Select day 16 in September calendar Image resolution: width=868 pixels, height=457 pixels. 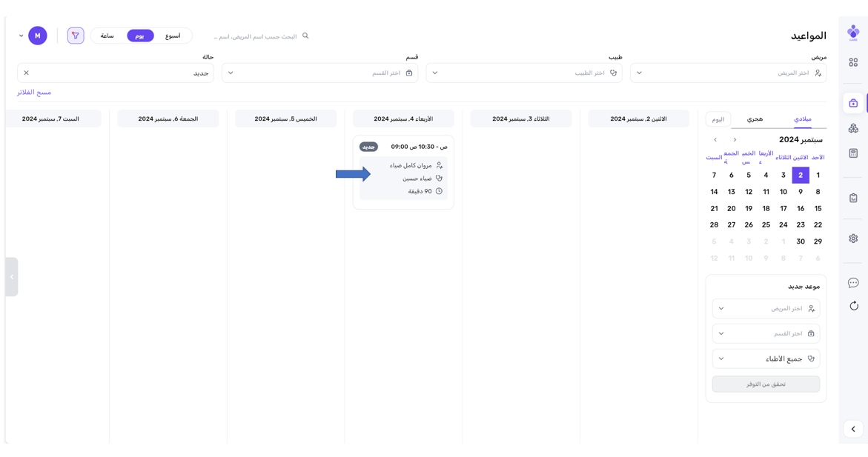pos(801,208)
